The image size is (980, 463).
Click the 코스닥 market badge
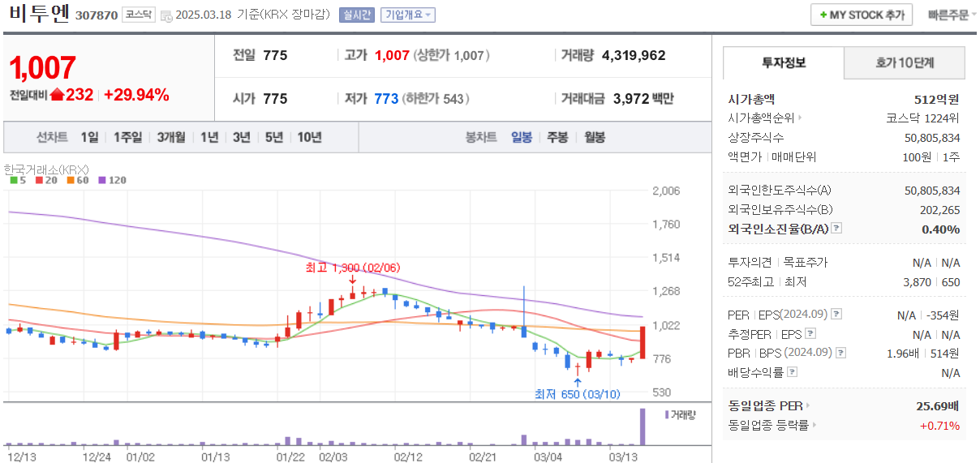click(138, 15)
